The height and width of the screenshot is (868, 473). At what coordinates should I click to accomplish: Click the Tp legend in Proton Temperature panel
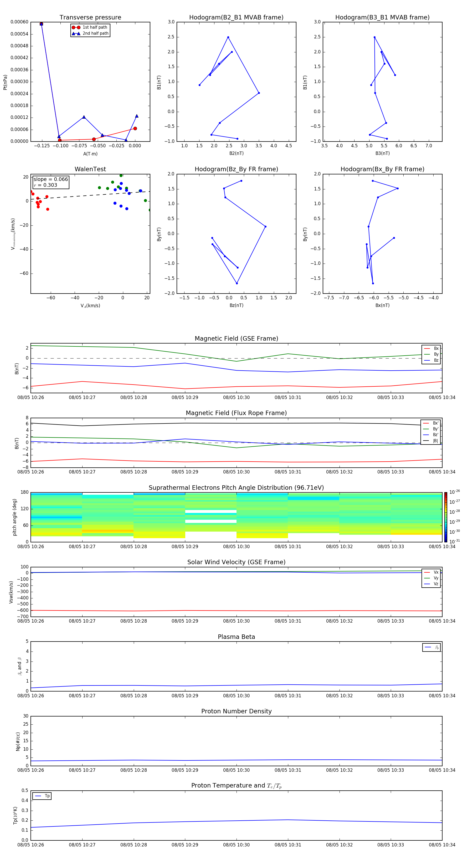pyautogui.click(x=42, y=796)
